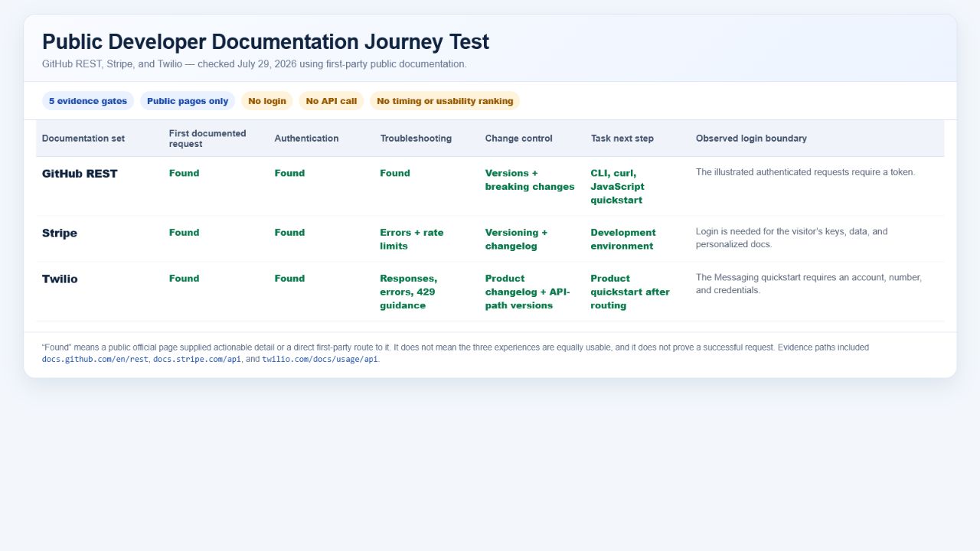Click the Stripe login boundary note
Viewport: 980px width, 551px height.
coord(792,238)
